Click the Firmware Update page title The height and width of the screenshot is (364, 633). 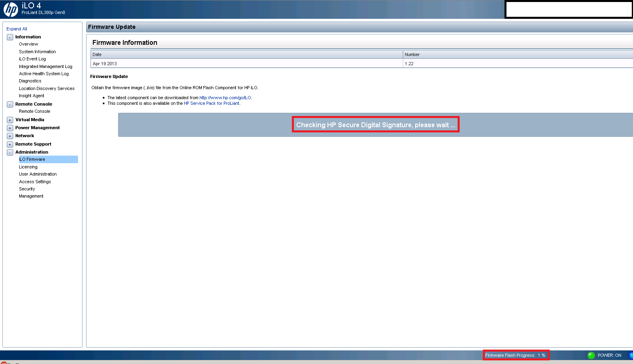point(112,27)
